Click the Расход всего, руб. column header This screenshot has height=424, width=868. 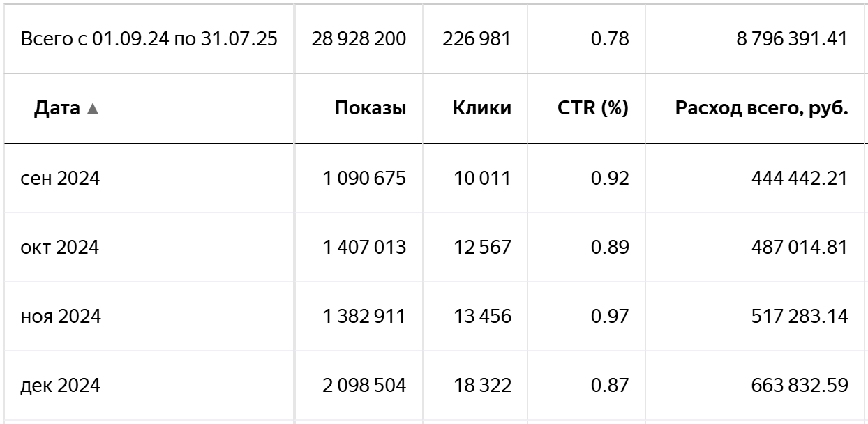pos(761,109)
